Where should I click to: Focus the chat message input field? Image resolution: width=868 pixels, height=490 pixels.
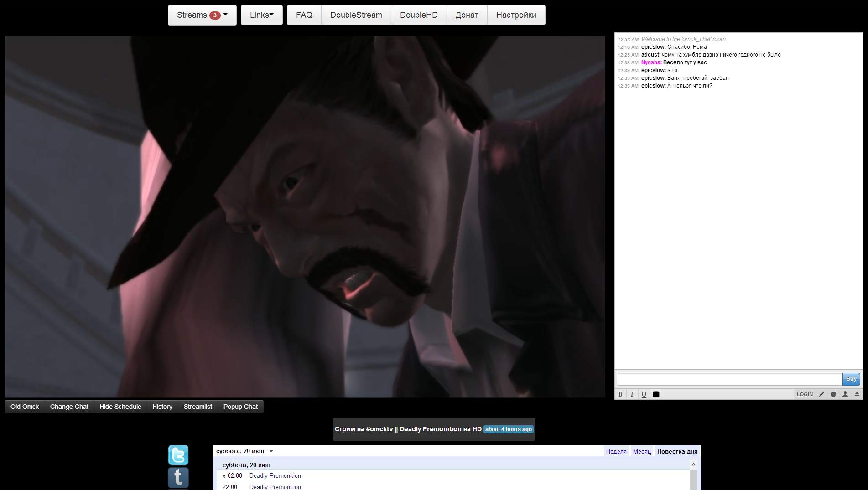point(730,379)
